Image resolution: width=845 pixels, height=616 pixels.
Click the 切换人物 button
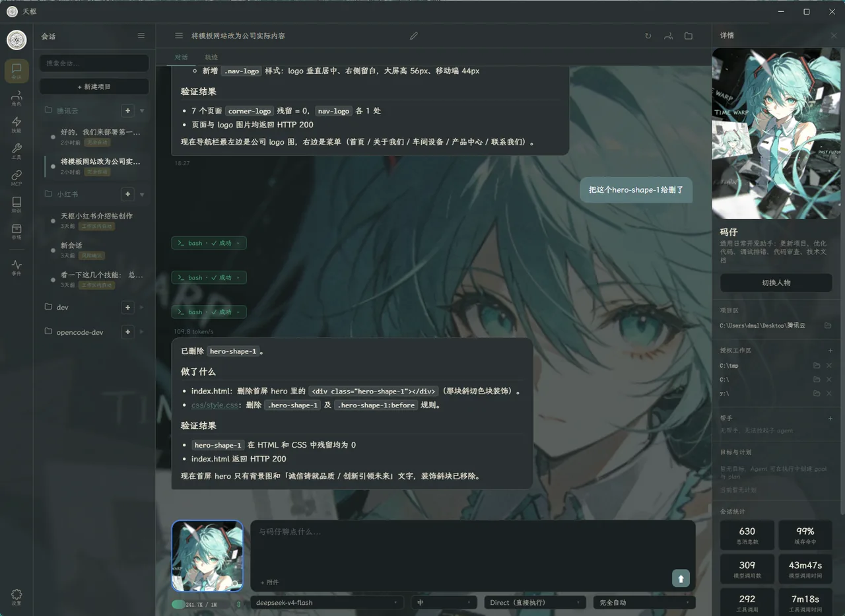(x=776, y=283)
